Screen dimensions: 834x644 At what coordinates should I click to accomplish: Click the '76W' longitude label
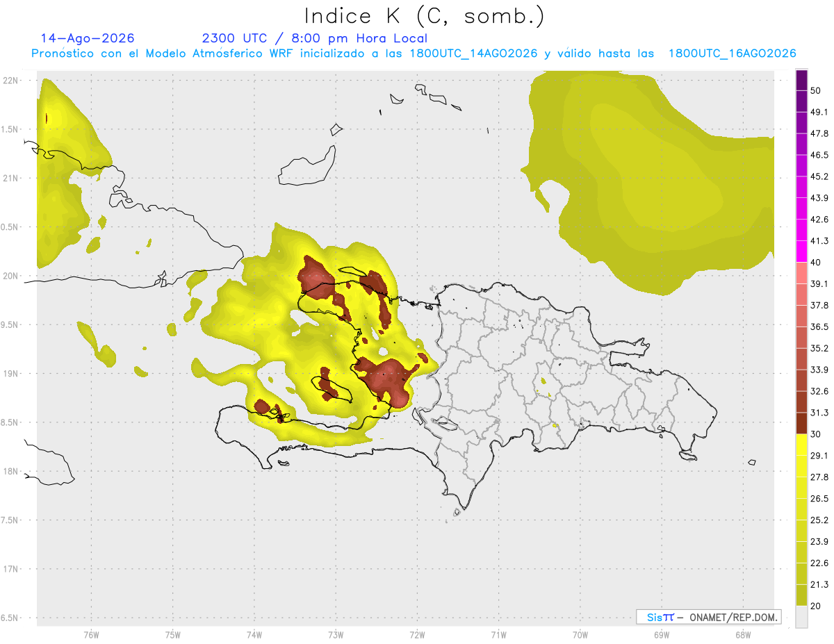click(91, 634)
